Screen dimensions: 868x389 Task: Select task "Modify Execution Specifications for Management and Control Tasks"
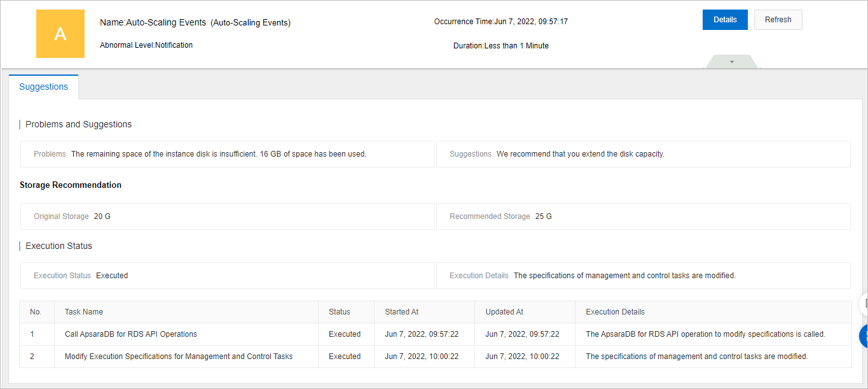coord(179,357)
